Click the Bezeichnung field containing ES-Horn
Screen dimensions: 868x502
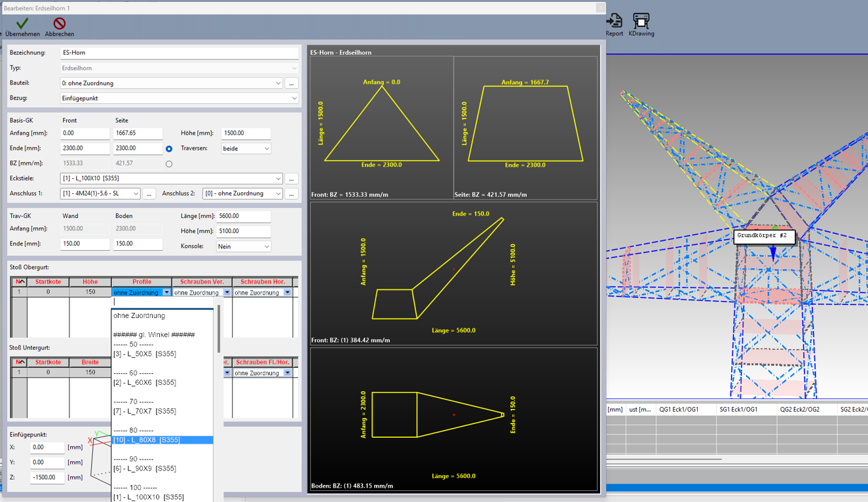tap(179, 53)
